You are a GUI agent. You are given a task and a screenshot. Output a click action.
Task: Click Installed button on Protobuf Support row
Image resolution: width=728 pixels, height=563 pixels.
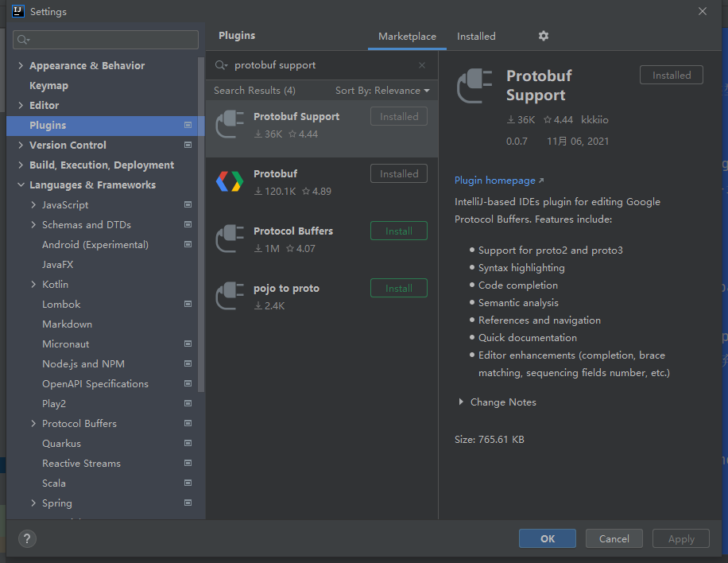click(x=398, y=117)
